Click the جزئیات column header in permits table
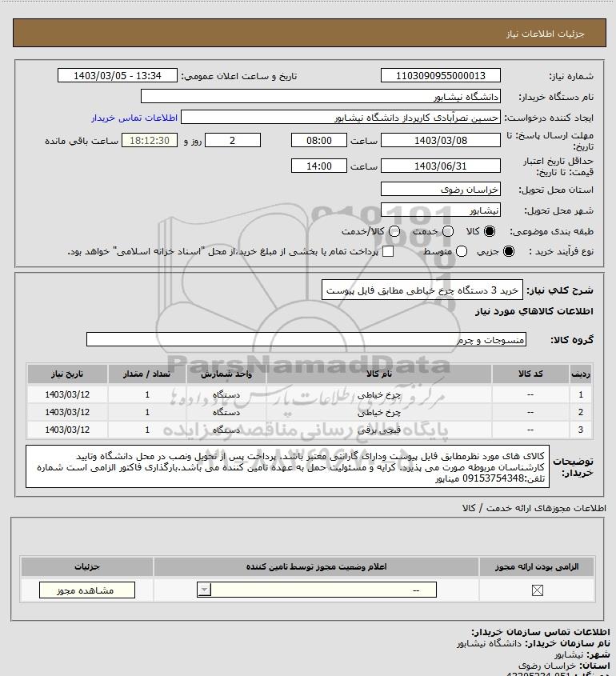The width and height of the screenshot is (616, 676). pyautogui.click(x=87, y=566)
